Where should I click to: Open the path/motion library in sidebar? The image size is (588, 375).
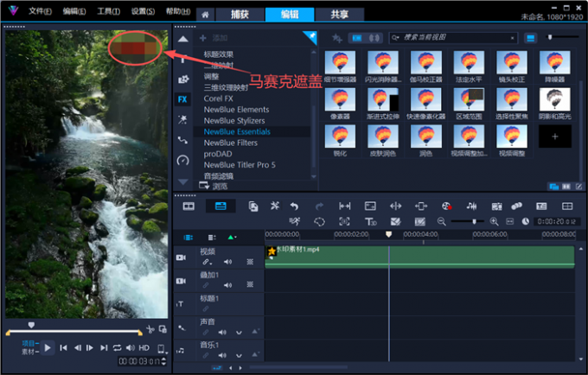click(x=182, y=140)
